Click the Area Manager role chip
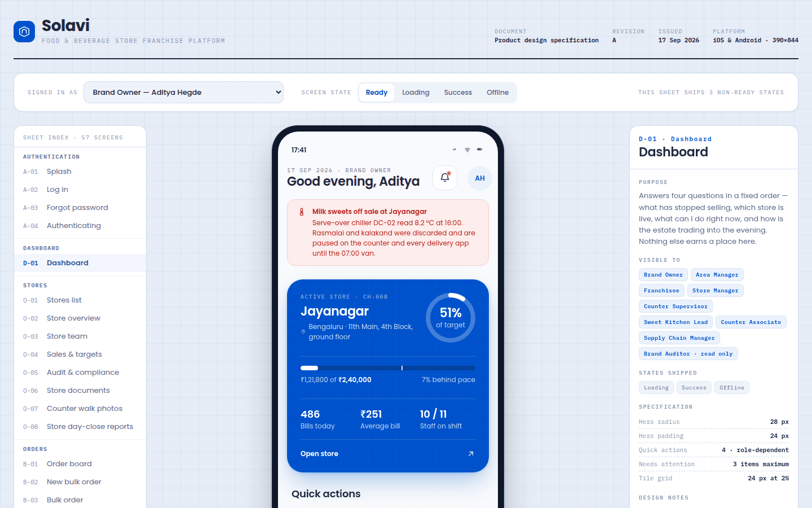This screenshot has width=812, height=508. 717,275
